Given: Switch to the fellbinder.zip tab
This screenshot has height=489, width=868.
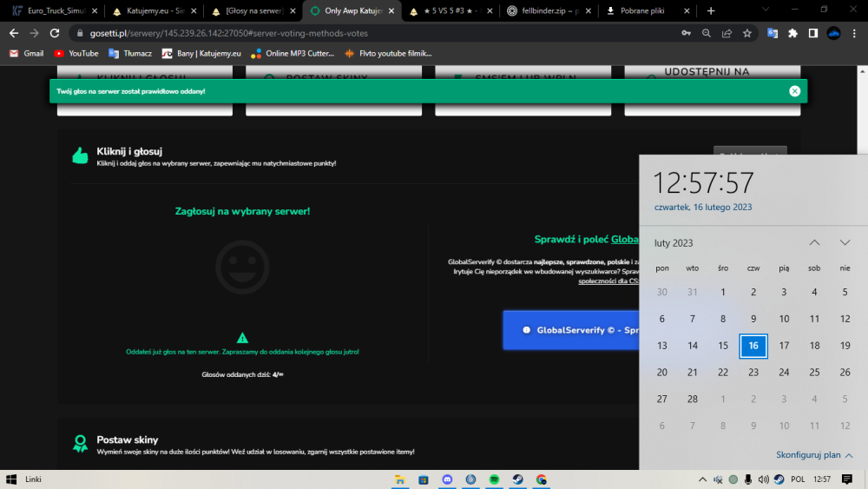Looking at the screenshot, I should [549, 10].
